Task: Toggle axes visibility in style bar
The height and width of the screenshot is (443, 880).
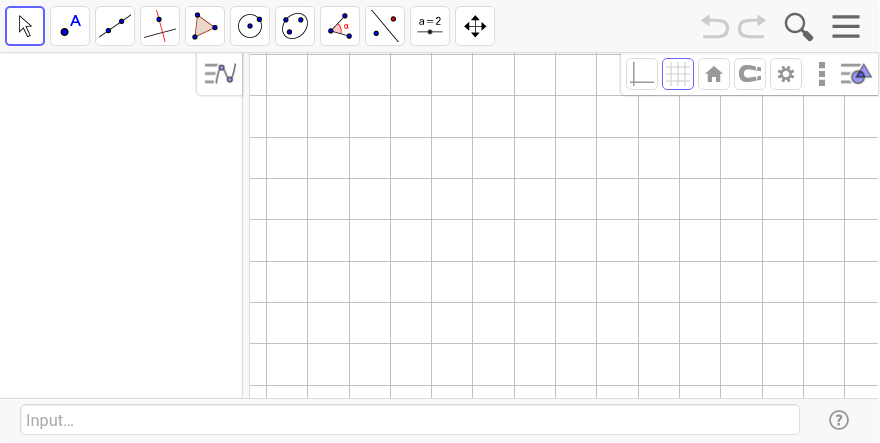Action: [642, 74]
